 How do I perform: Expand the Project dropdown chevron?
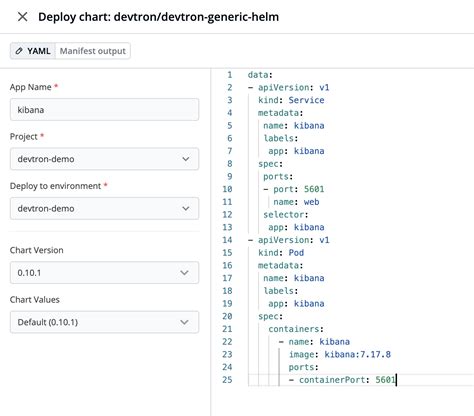(x=186, y=159)
